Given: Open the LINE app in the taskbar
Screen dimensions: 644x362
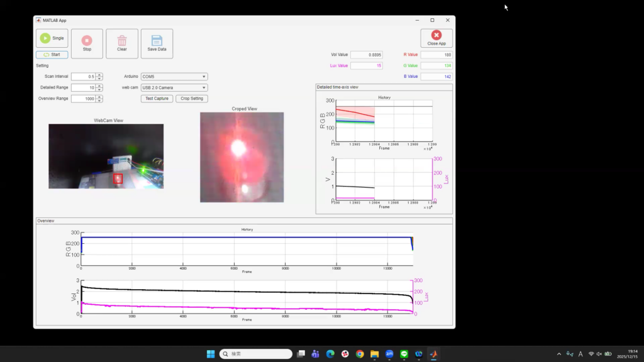Looking at the screenshot, I should tap(404, 354).
